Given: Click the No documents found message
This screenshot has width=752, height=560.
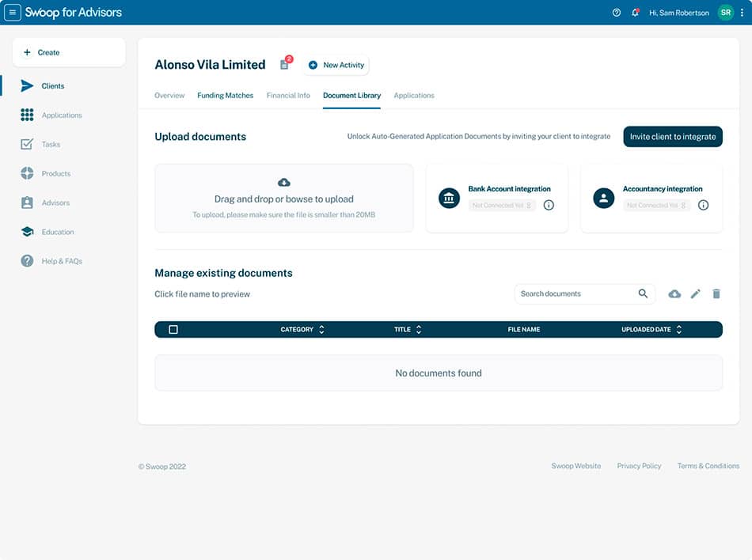Looking at the screenshot, I should [x=439, y=373].
